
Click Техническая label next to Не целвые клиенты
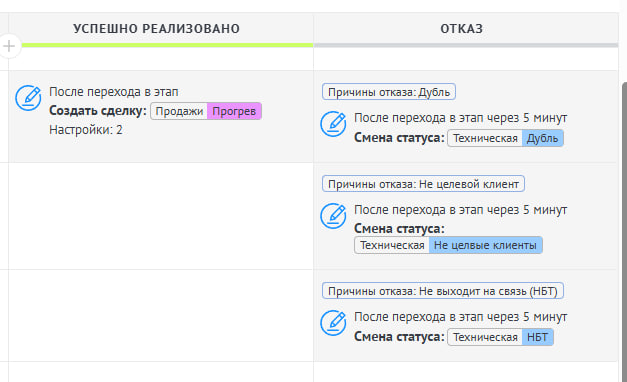(392, 245)
